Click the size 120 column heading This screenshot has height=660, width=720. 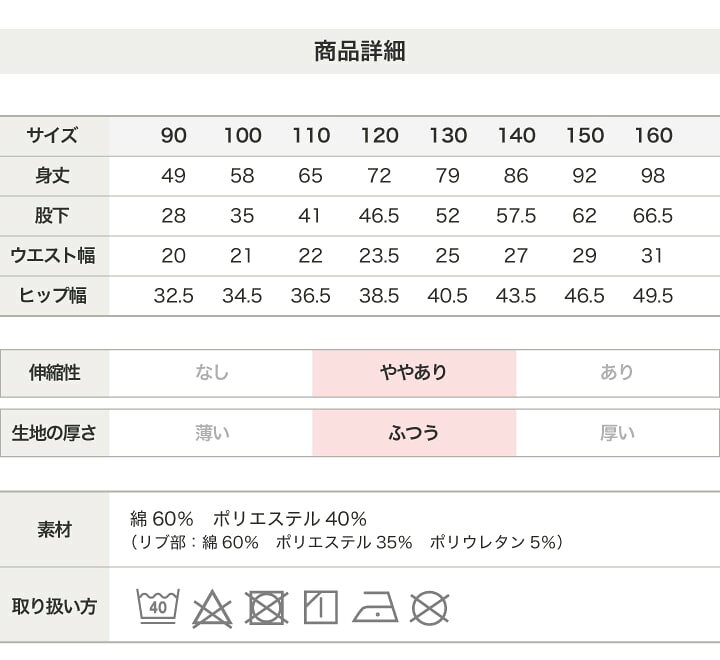point(379,135)
